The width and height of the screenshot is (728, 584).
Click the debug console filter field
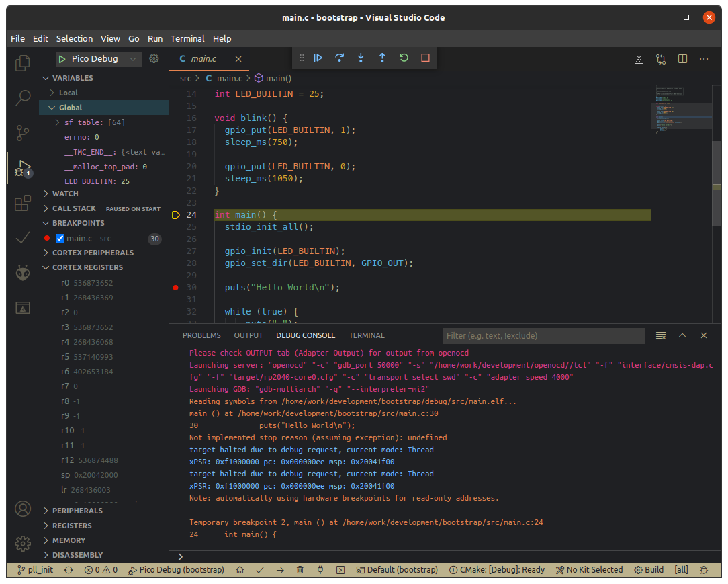click(x=543, y=335)
